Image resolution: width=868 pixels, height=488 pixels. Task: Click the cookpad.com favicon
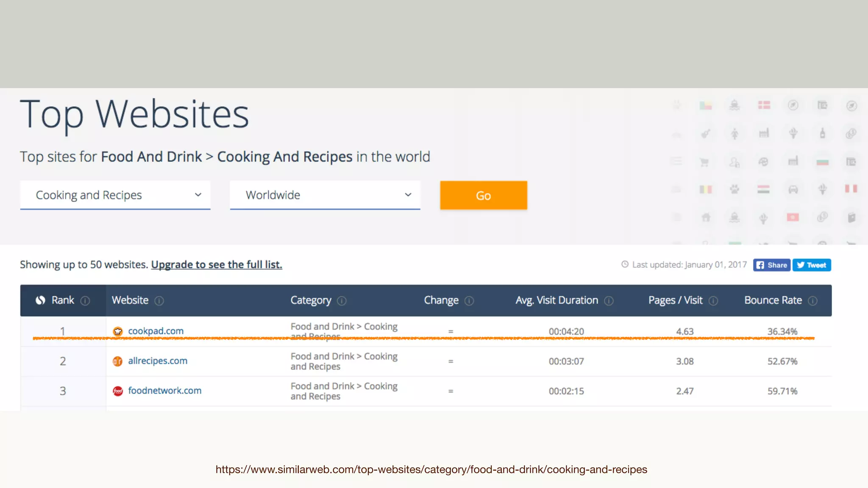tap(118, 331)
